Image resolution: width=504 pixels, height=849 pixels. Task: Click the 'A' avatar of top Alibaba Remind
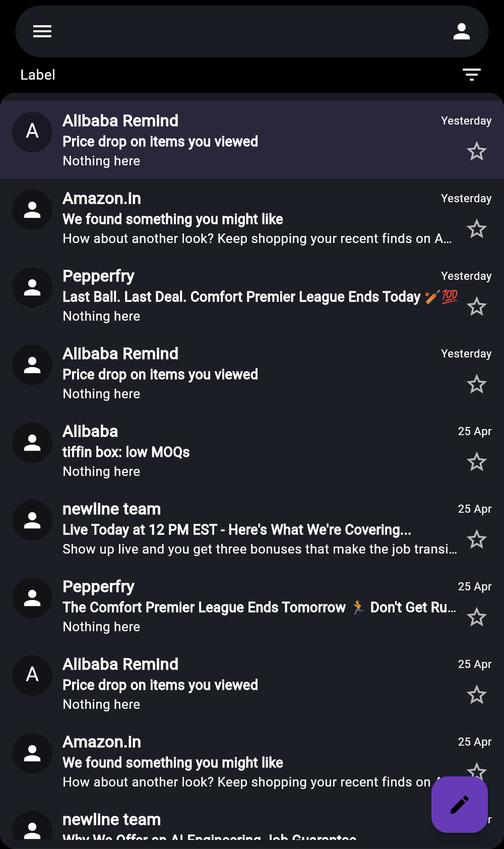click(x=32, y=132)
